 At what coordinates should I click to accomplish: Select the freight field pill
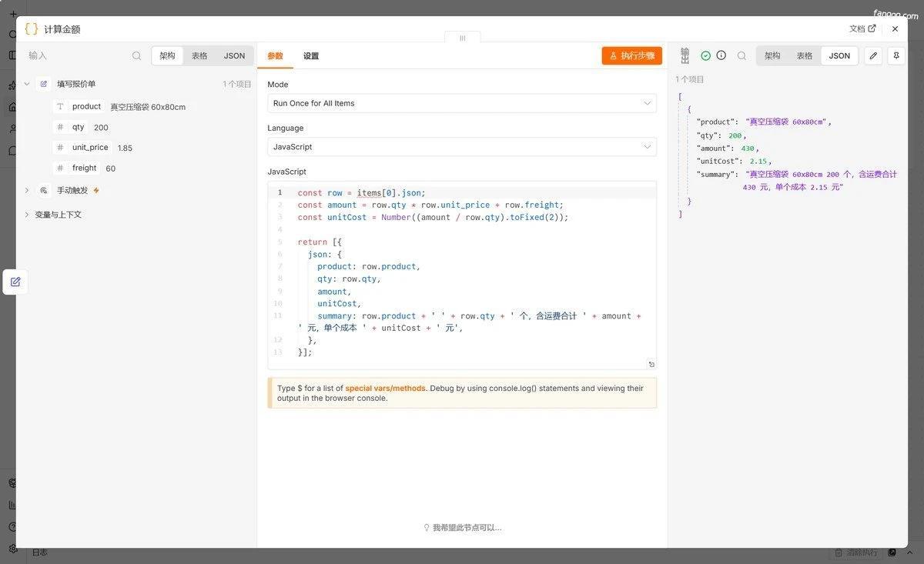click(85, 168)
